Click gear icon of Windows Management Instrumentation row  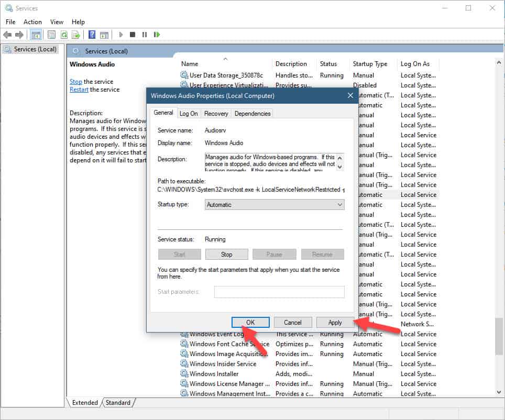pos(184,393)
